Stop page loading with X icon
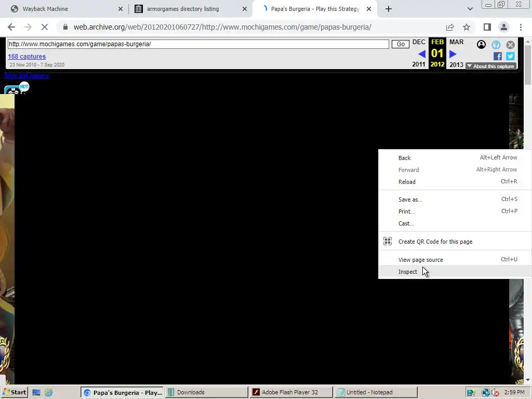The width and height of the screenshot is (532, 399). click(x=45, y=27)
